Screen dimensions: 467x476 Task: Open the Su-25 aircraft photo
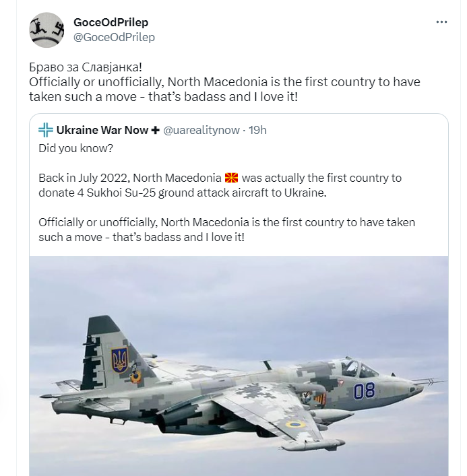click(239, 366)
